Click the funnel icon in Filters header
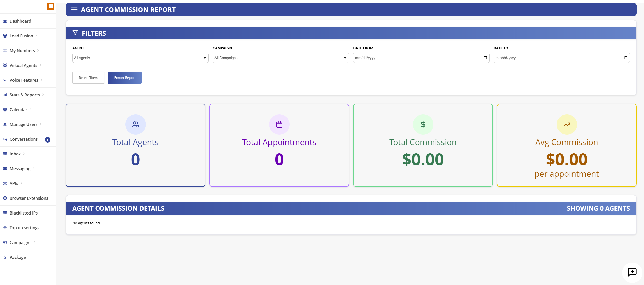Screen dimensions: 644x285 click(75, 33)
